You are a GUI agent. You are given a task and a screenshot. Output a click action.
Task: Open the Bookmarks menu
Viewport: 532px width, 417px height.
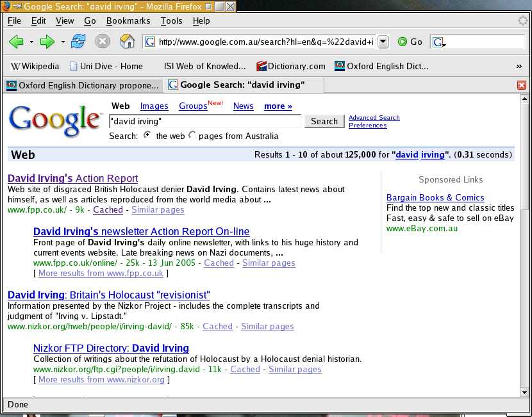[x=128, y=20]
